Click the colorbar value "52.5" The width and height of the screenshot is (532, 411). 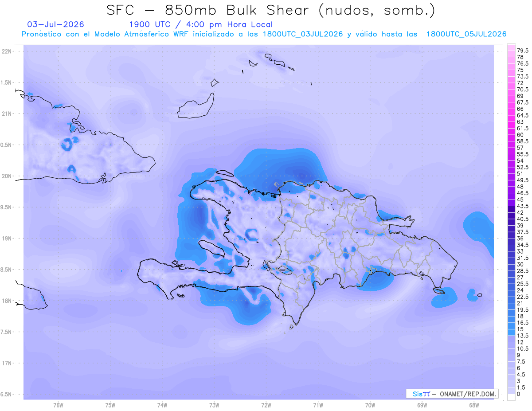click(x=524, y=167)
